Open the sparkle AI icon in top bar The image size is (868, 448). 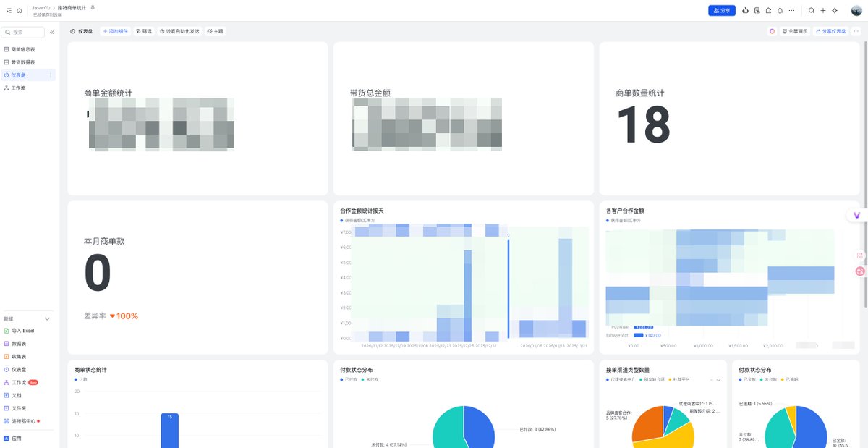835,11
